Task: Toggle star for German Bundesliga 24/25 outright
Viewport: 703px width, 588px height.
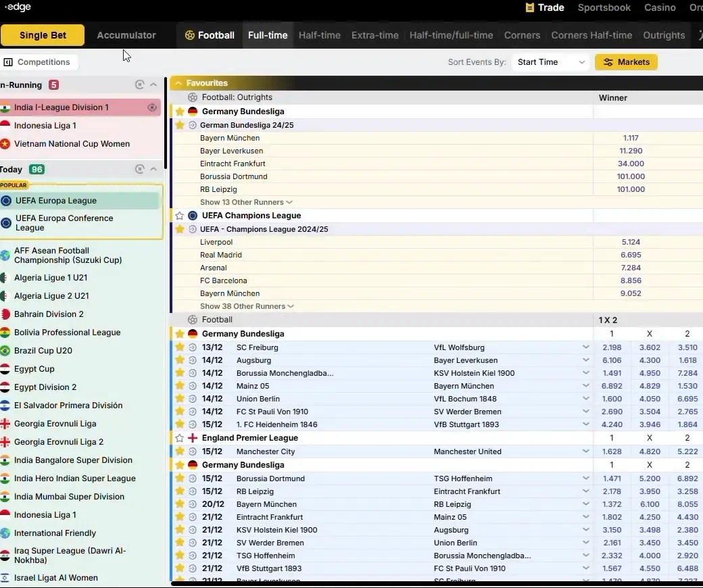Action: (x=180, y=125)
